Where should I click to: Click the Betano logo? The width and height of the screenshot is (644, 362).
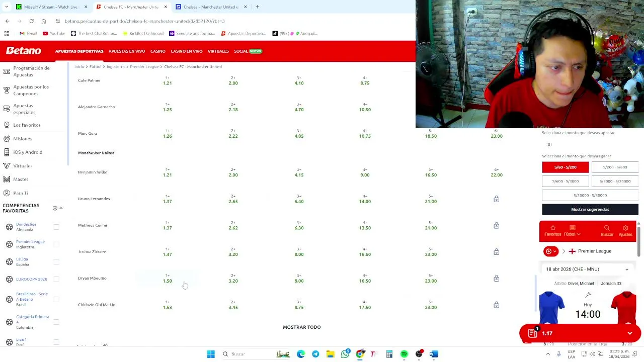point(24,51)
